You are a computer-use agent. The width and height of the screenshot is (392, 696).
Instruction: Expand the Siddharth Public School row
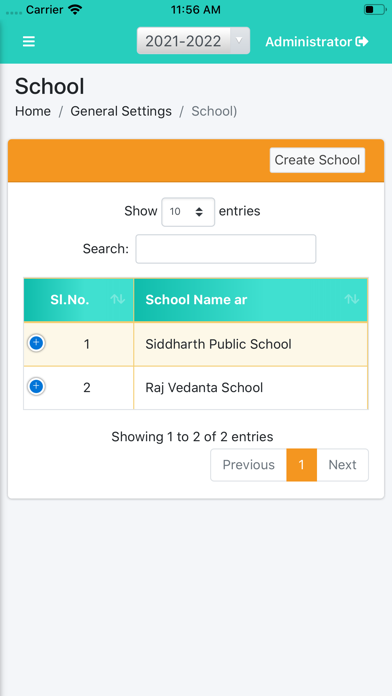tap(36, 343)
